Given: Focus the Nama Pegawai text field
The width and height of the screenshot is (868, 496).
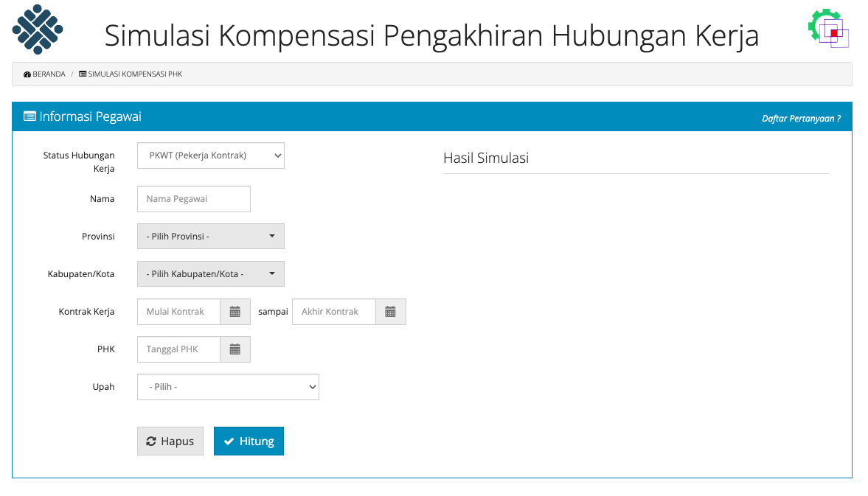Looking at the screenshot, I should pyautogui.click(x=193, y=199).
